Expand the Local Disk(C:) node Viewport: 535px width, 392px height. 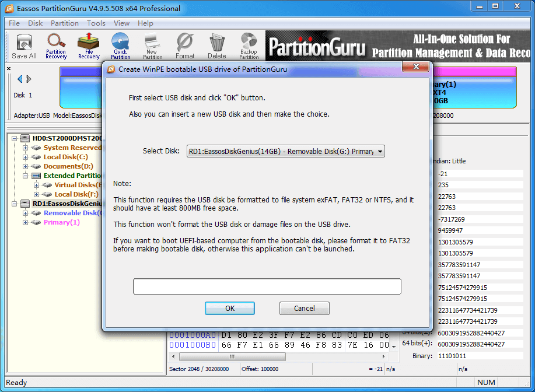tap(25, 157)
